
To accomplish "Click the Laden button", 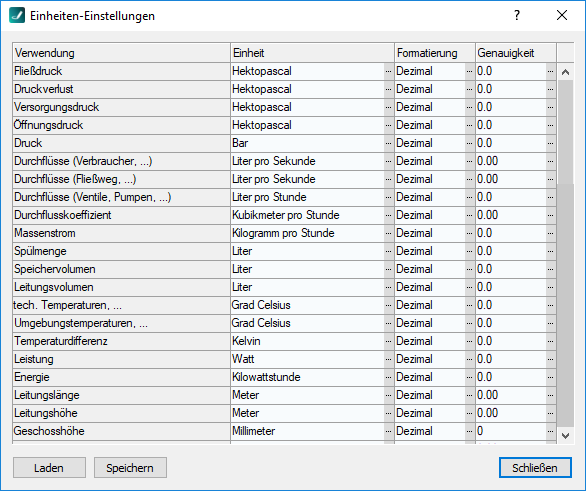I will [49, 467].
